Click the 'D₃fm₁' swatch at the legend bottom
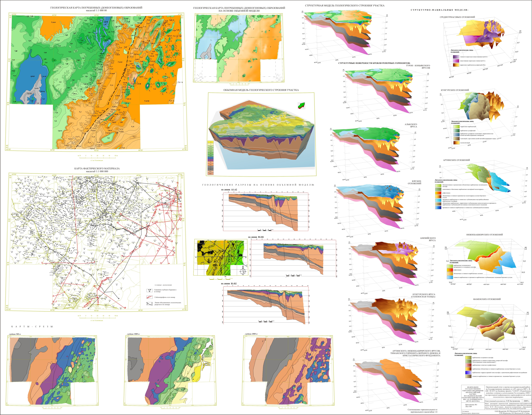532x415 pixels. (210, 174)
